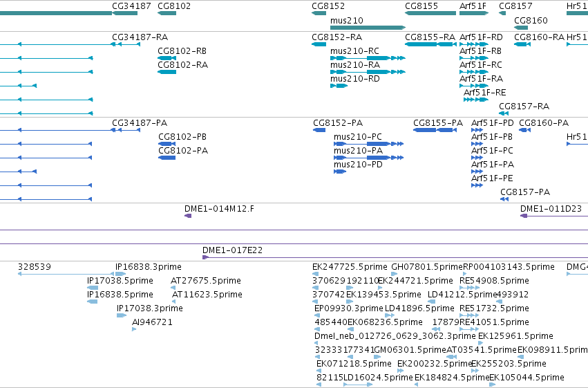This screenshot has width=588, height=388.
Task: Select EST AI946721
Action: 152,323
